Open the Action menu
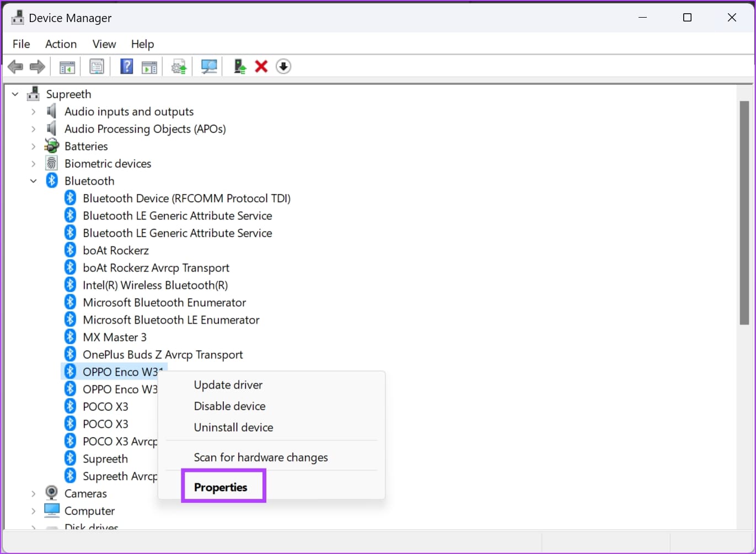This screenshot has width=756, height=554. click(61, 44)
